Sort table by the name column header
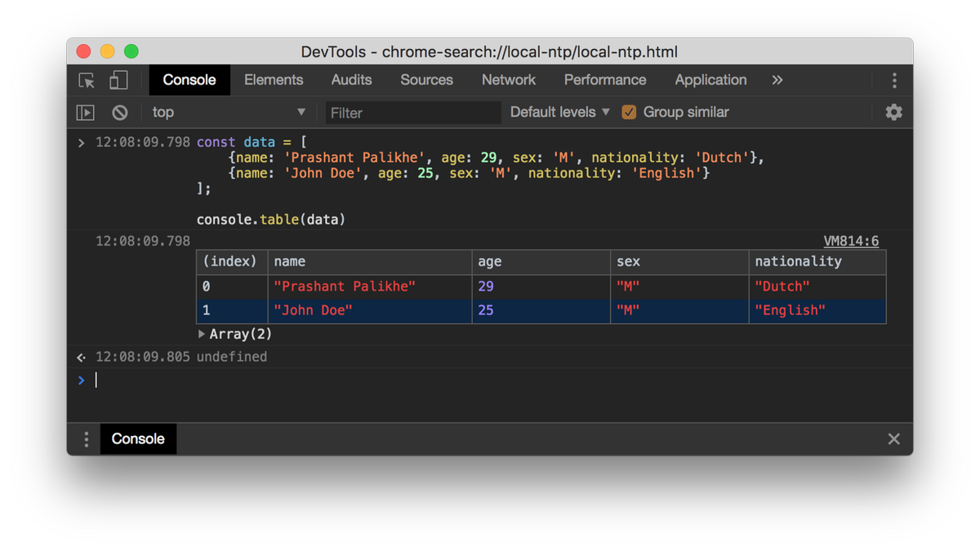980x551 pixels. coord(370,262)
